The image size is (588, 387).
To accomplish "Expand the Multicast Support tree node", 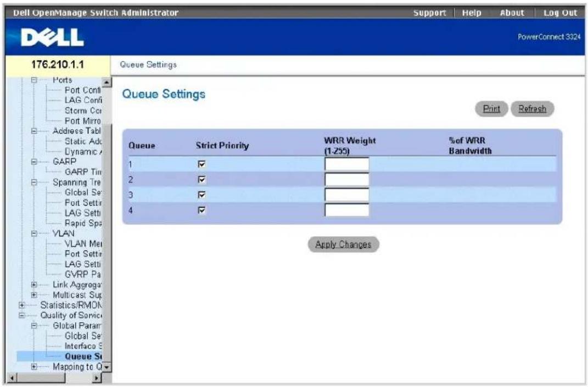I will click(x=34, y=295).
